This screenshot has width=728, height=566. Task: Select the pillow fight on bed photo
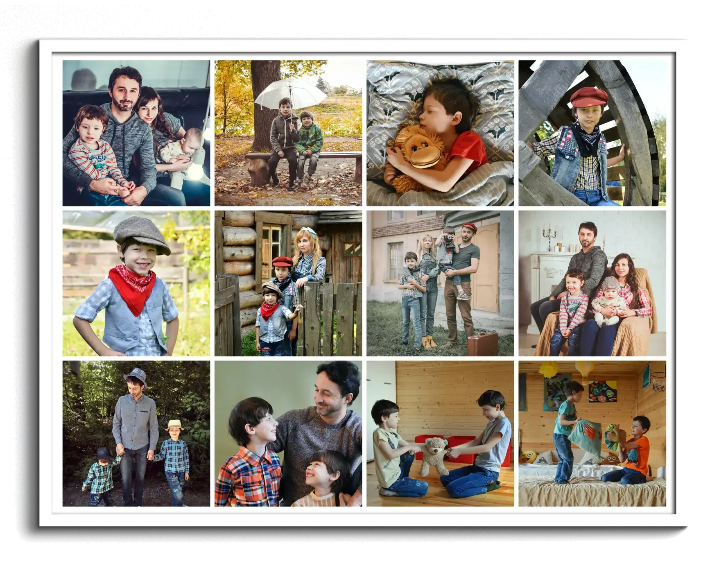592,433
